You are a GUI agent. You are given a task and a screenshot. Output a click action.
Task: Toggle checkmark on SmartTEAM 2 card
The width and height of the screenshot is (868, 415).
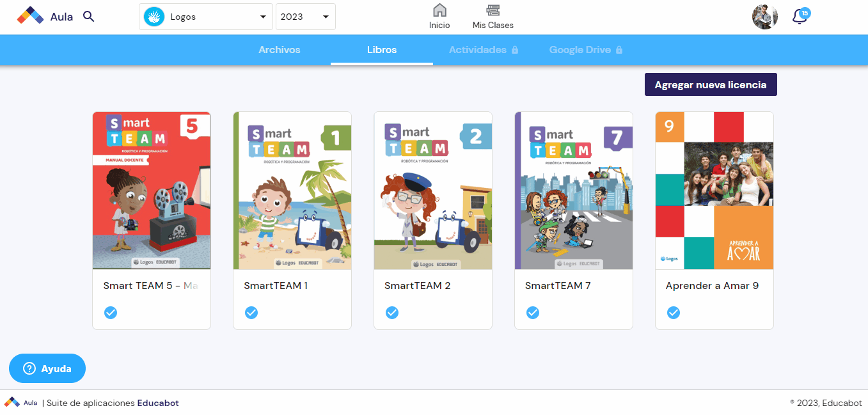[392, 313]
